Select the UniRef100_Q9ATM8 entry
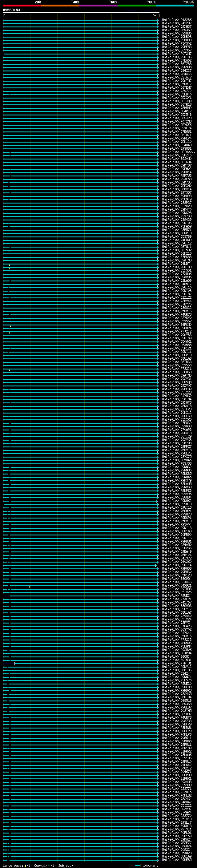 tap(176, 260)
